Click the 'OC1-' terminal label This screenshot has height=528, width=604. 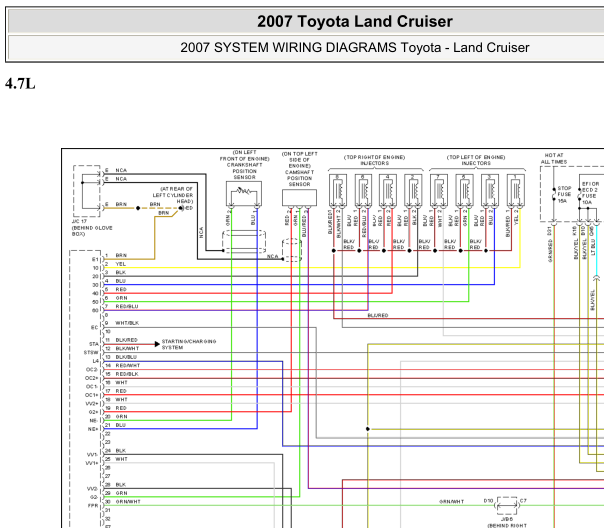(x=92, y=386)
